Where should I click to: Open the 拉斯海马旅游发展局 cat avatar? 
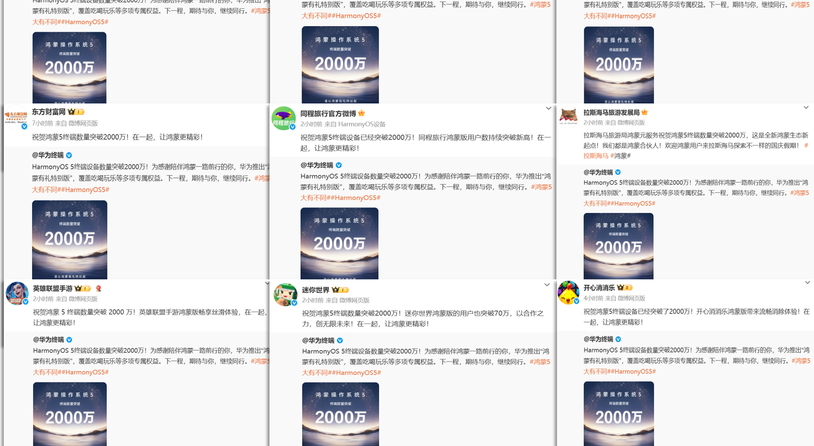(568, 116)
